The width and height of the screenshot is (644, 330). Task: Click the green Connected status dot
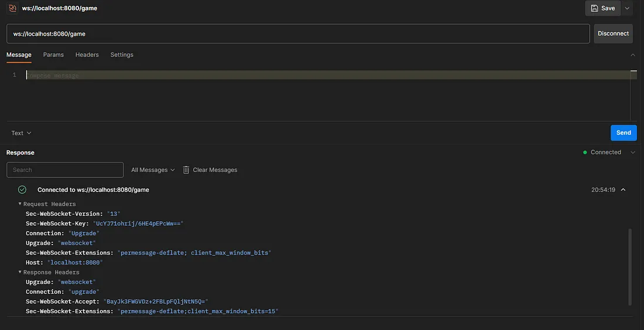585,152
